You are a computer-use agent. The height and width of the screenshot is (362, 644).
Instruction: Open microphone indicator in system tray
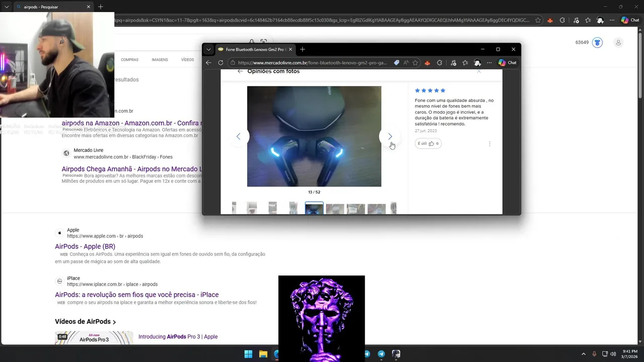coord(594,354)
